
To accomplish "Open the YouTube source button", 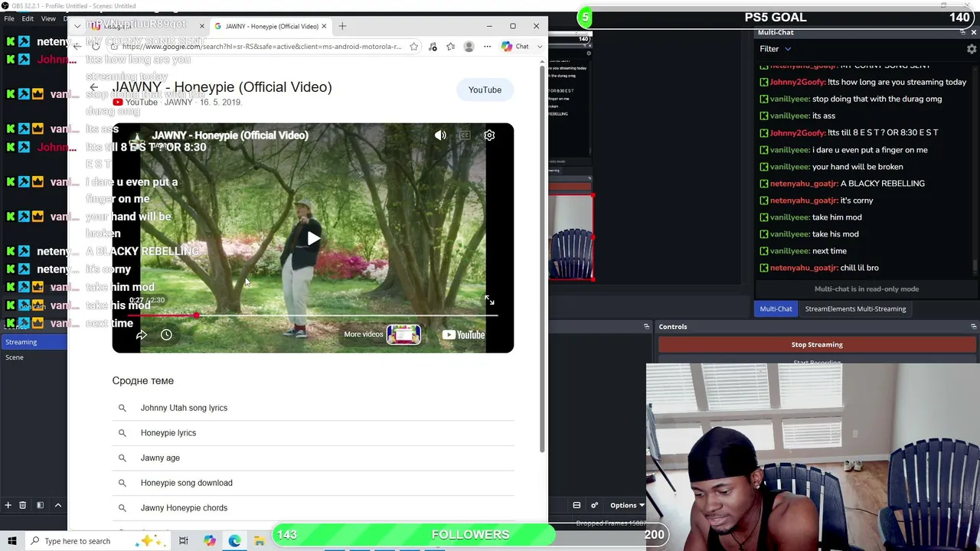I will (485, 90).
